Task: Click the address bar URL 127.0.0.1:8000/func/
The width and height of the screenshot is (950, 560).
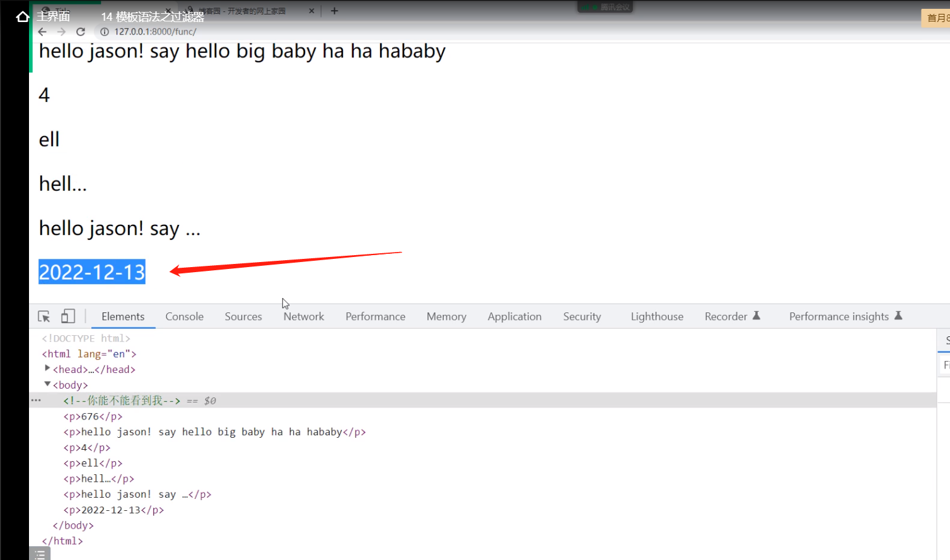Action: coord(155,31)
